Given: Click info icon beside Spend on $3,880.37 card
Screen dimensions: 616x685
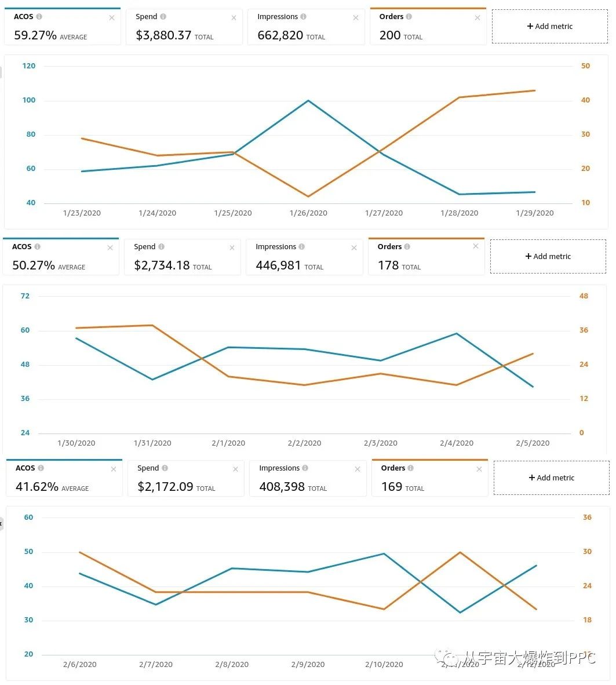Looking at the screenshot, I should pyautogui.click(x=163, y=17).
